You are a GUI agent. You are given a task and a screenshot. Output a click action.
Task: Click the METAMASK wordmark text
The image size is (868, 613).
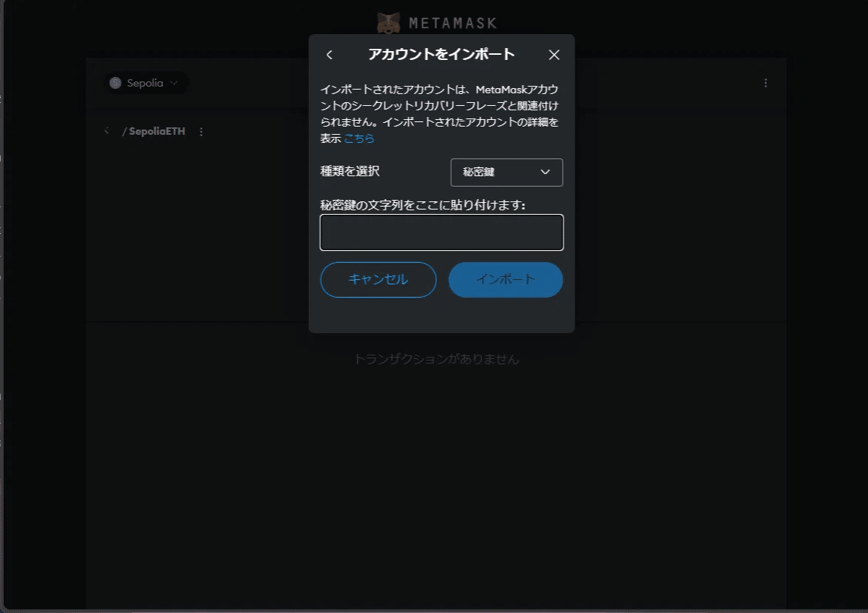(x=453, y=23)
